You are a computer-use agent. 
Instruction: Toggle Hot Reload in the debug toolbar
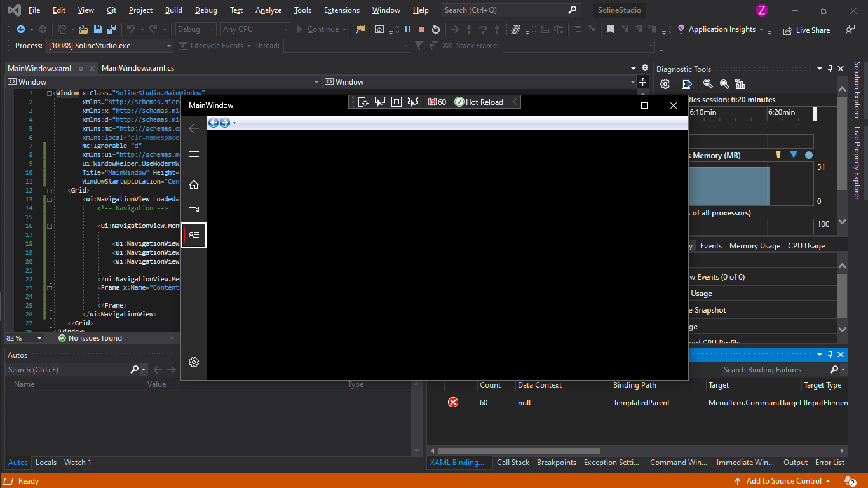click(478, 102)
